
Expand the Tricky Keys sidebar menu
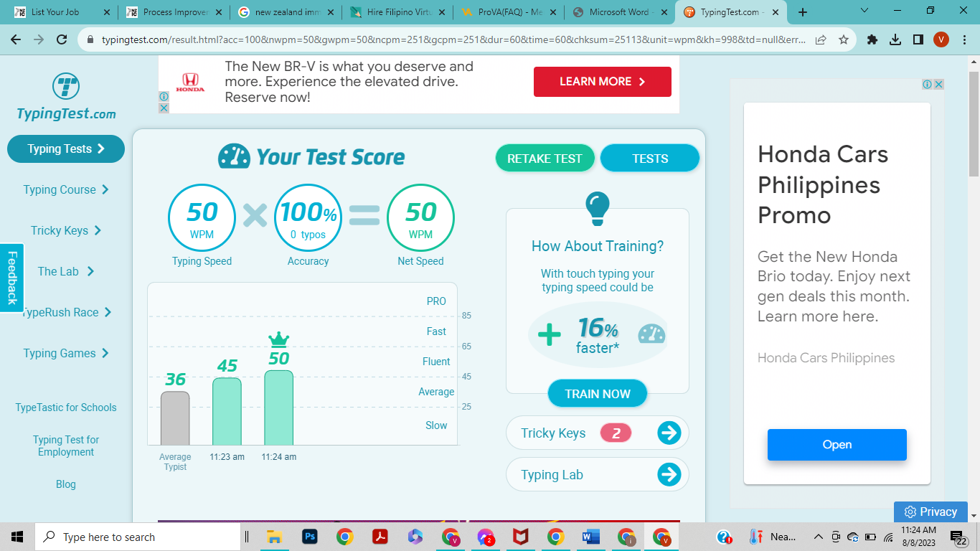[x=66, y=230]
